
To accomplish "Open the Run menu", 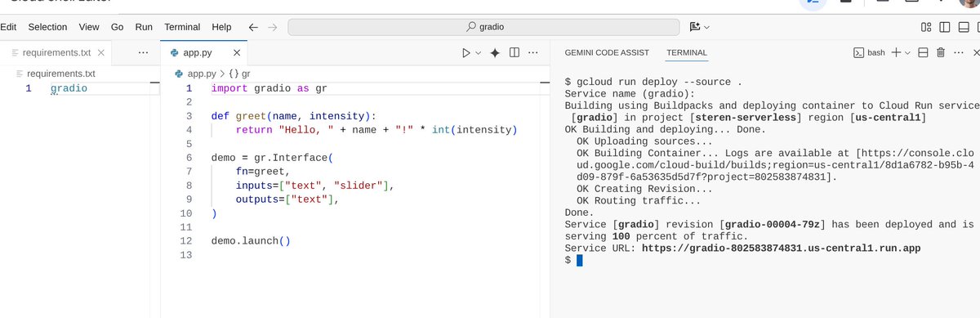I will [x=144, y=27].
